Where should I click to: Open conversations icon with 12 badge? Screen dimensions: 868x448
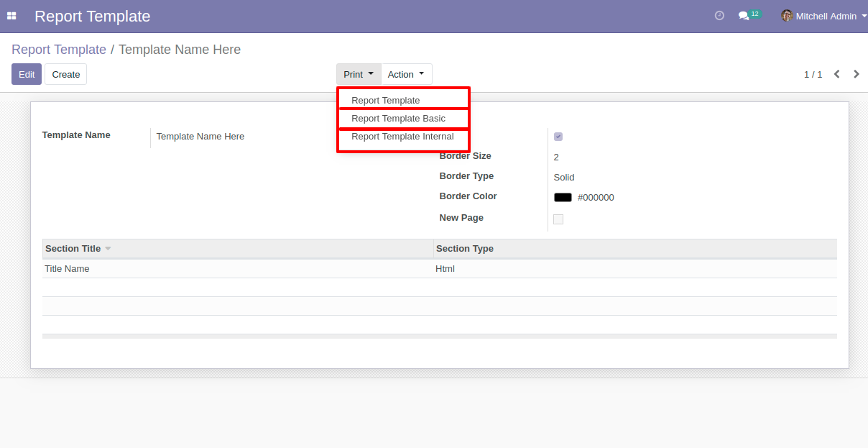click(749, 15)
